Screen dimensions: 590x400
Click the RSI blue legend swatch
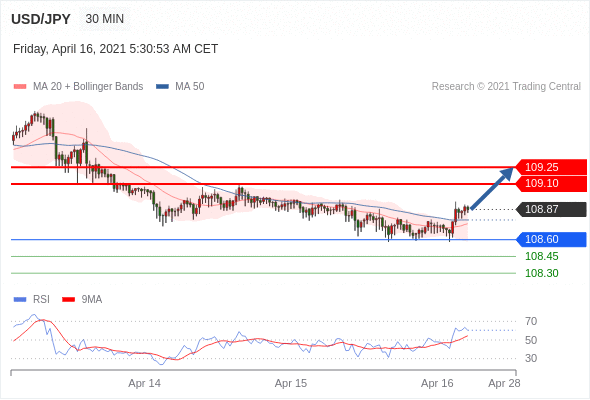click(x=20, y=300)
